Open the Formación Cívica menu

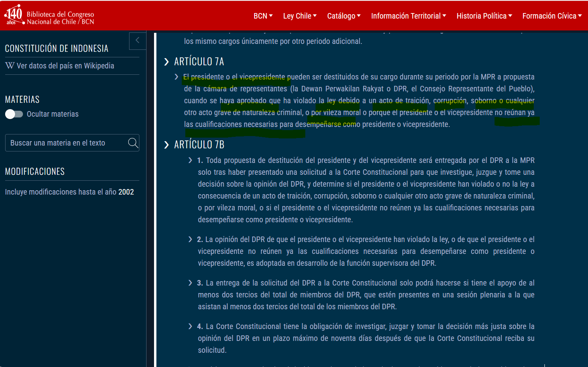[552, 16]
